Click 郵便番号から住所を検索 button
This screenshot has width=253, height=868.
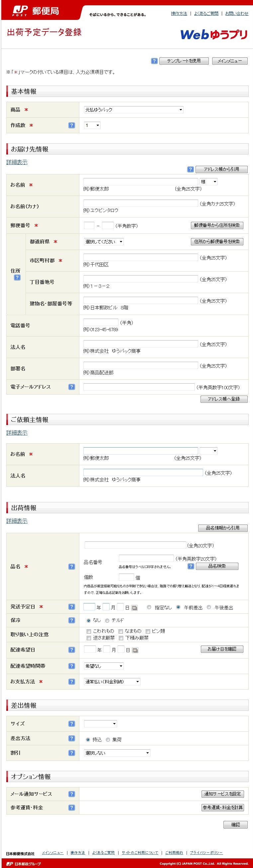217,225
